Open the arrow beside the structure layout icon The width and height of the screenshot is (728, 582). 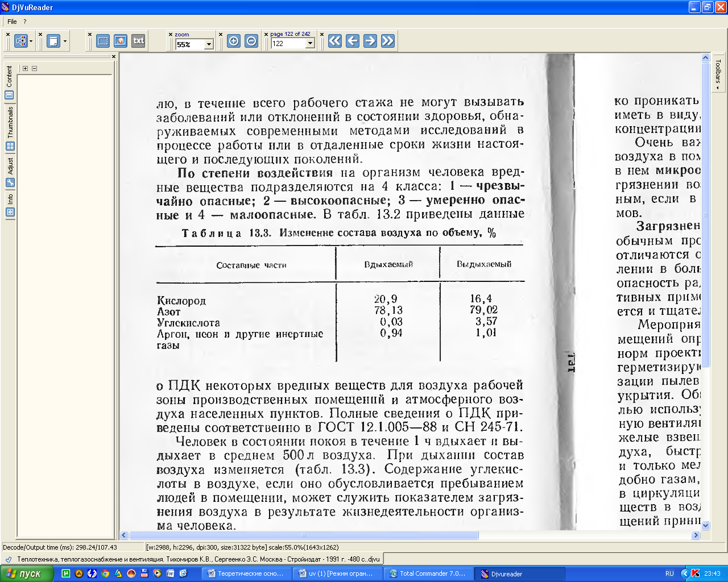[x=31, y=41]
